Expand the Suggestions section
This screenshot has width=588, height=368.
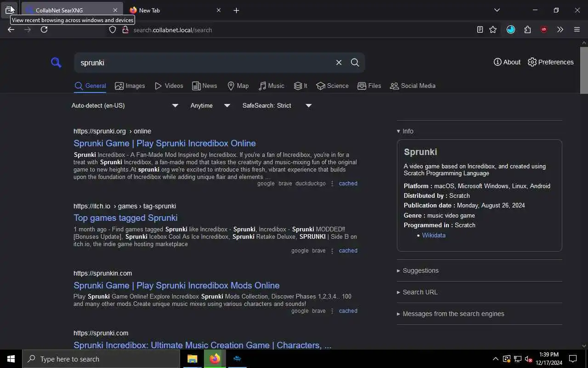pos(418,270)
